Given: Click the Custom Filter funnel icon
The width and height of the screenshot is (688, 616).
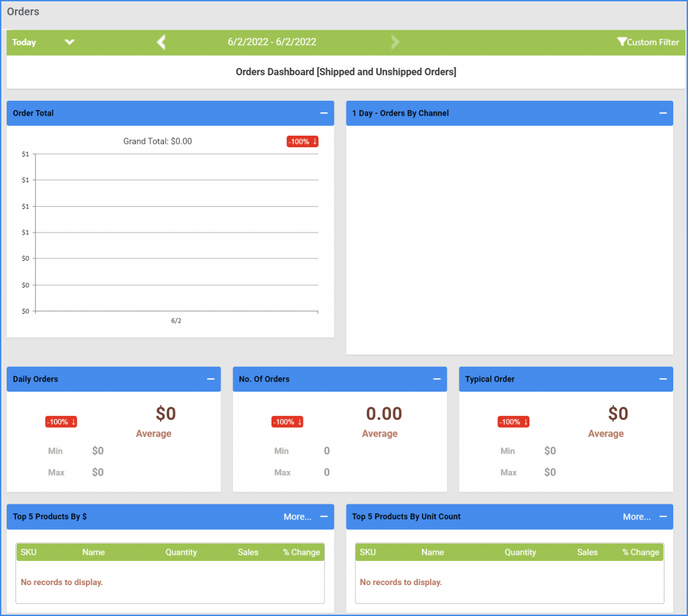Looking at the screenshot, I should [x=622, y=42].
